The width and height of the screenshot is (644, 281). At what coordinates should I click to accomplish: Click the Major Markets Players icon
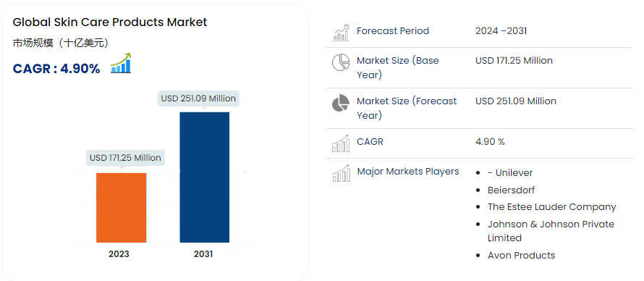341,173
